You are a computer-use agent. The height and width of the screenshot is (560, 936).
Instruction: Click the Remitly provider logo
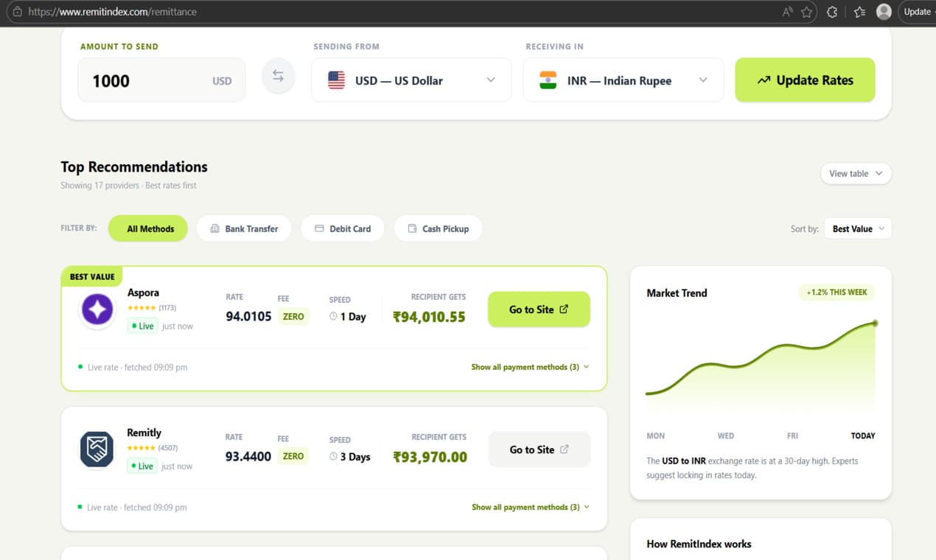point(97,449)
